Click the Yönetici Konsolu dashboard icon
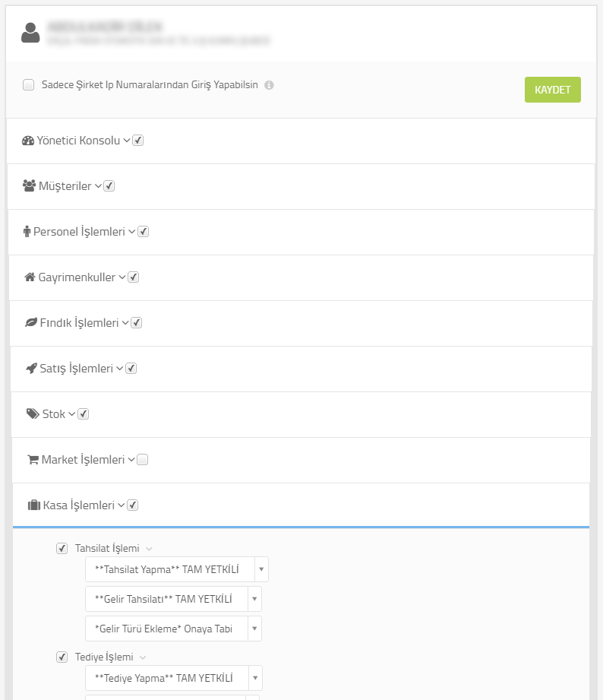603x700 pixels. (27, 141)
